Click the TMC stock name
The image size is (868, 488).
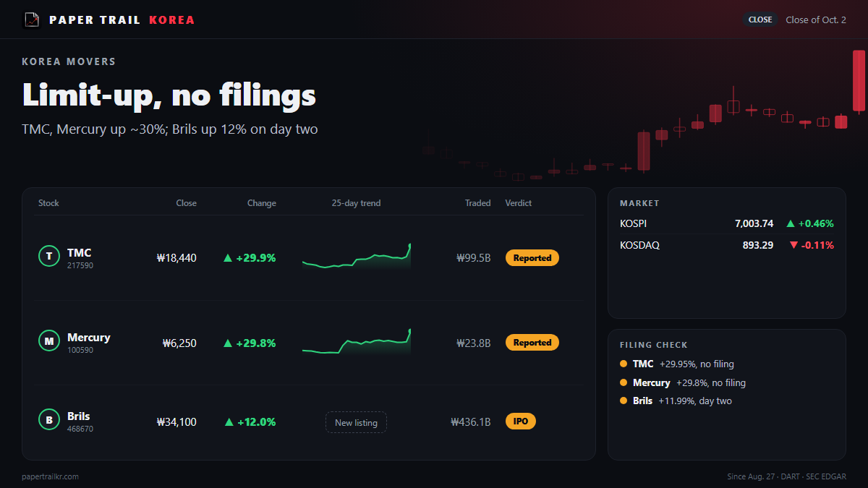[79, 253]
